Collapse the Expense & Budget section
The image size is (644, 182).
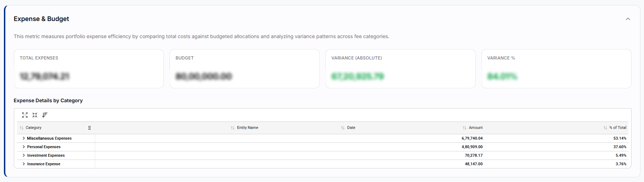point(628,19)
